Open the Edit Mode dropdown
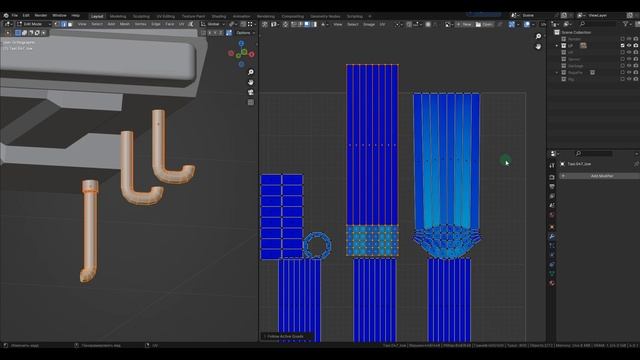 tap(33, 24)
